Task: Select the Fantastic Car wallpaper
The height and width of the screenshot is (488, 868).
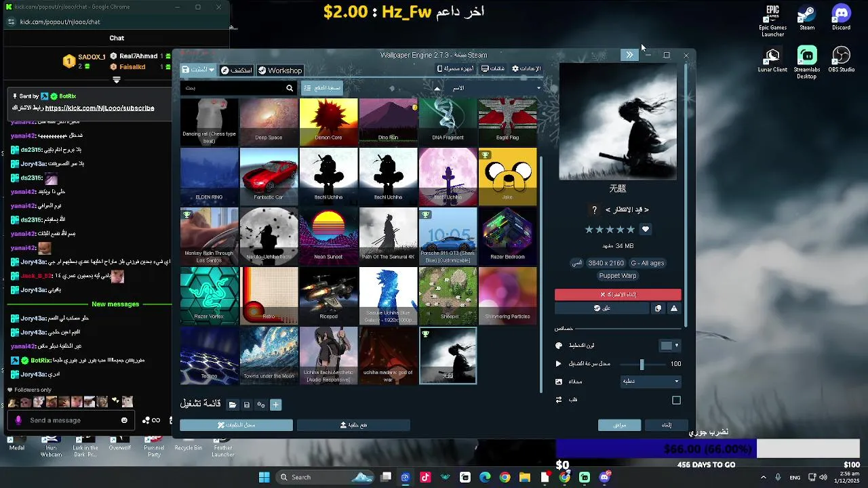Action: (x=269, y=176)
